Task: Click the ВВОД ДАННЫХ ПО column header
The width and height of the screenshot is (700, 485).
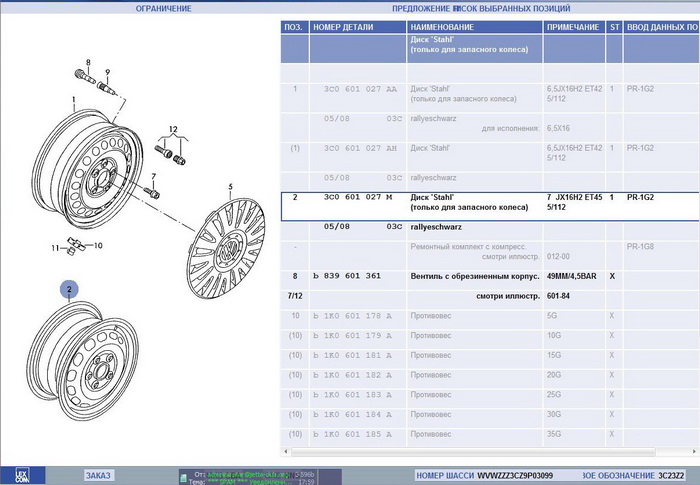Action: coord(662,27)
